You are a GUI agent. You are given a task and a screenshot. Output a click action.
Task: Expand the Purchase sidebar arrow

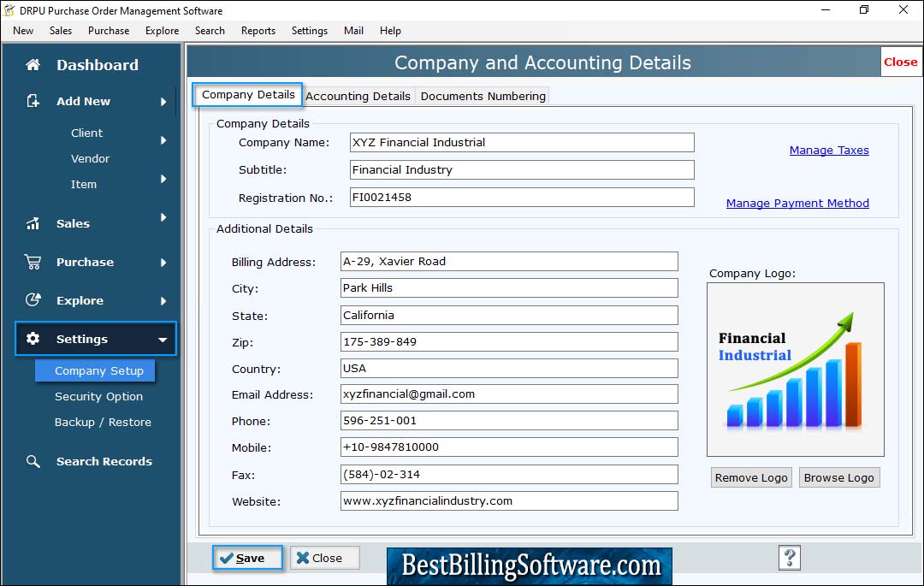pyautogui.click(x=163, y=263)
